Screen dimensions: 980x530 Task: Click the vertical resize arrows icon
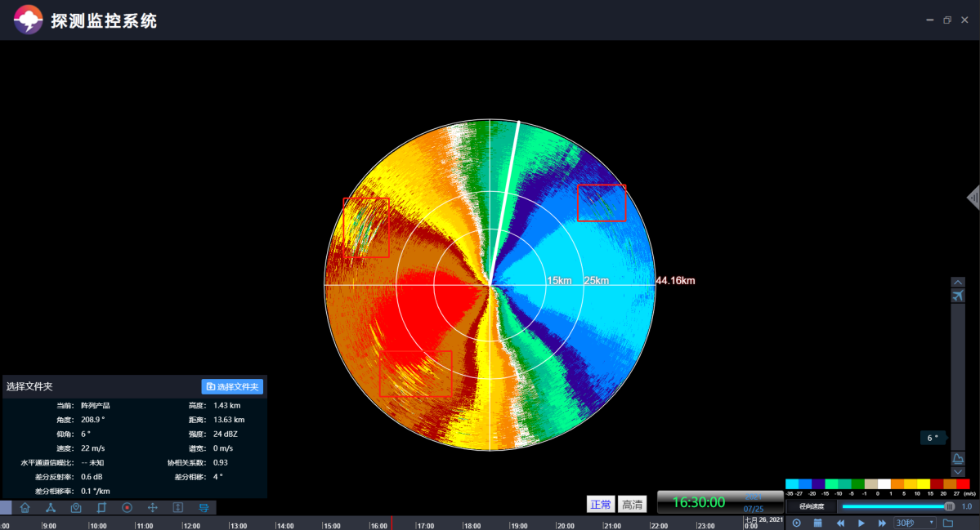point(177,508)
